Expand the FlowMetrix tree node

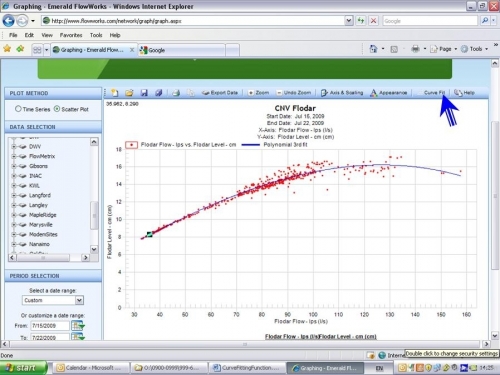tap(14, 156)
